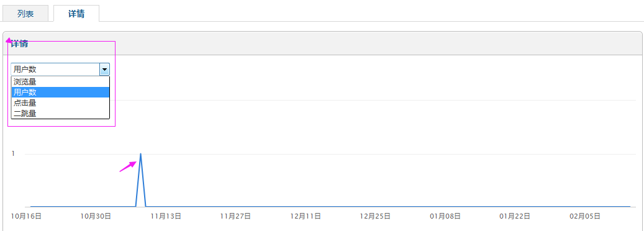
Task: Click the y-axis value label 1
Action: point(13,154)
